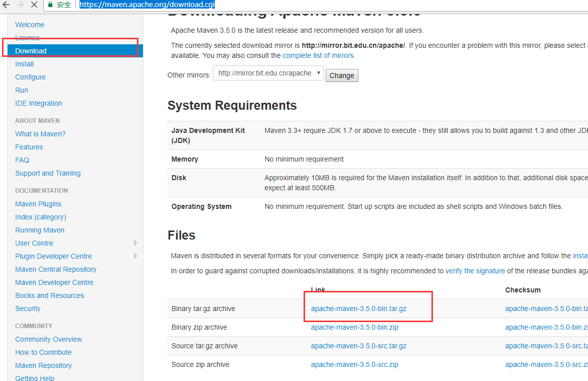588x381 pixels.
Task: Click Source zip archive row label
Action: pos(200,364)
